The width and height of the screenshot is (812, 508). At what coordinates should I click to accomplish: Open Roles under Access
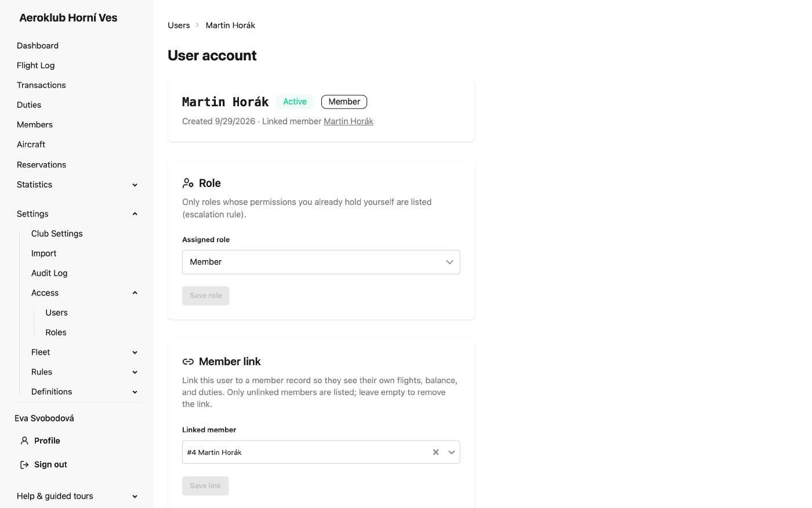56,332
